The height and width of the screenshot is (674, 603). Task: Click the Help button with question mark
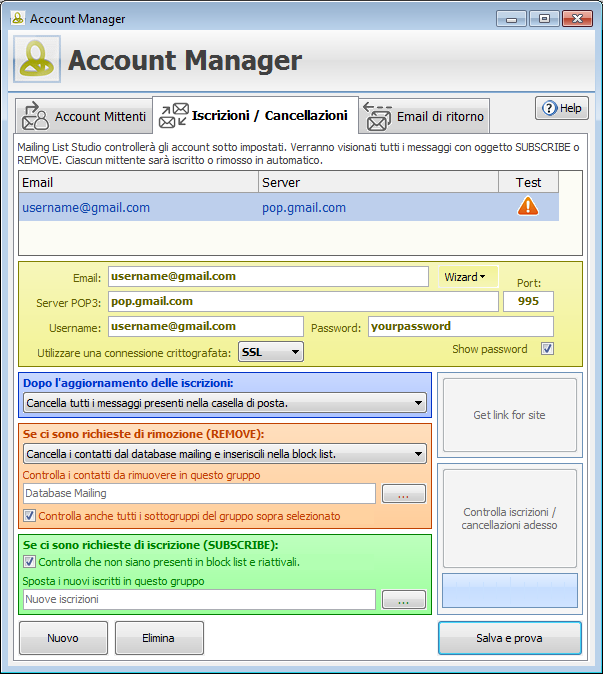coord(561,108)
